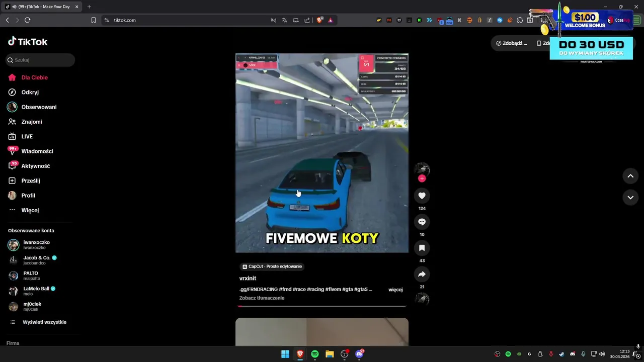Pause the FIVEMOWE KOTY video
Viewport: 644px width, 362px height.
(322, 153)
